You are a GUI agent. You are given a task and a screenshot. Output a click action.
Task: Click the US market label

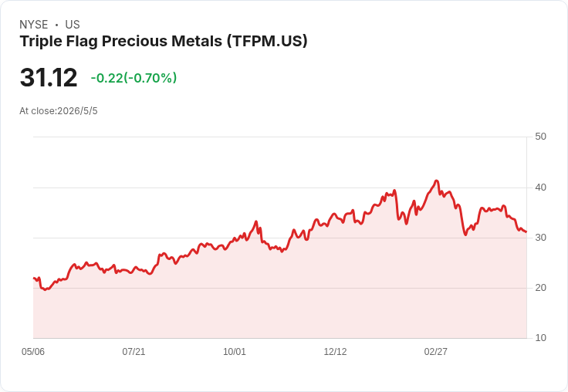click(x=73, y=25)
